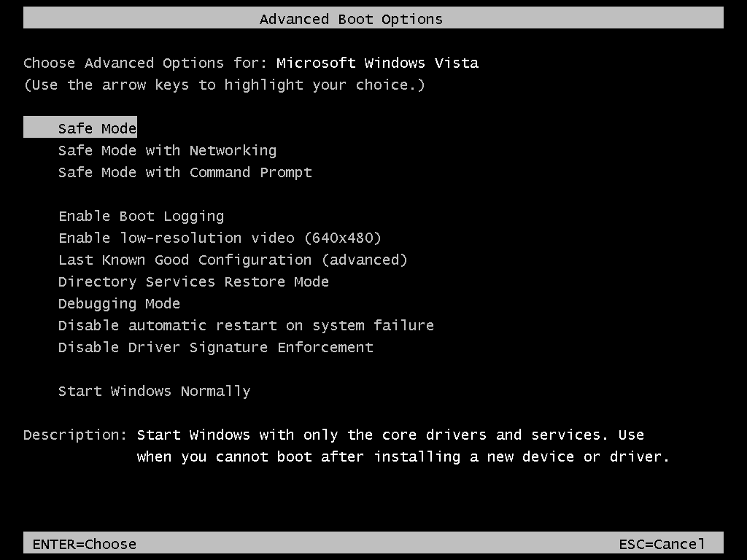This screenshot has width=747, height=560.
Task: Choose Disable Driver Signature Enforcement
Action: 215,347
